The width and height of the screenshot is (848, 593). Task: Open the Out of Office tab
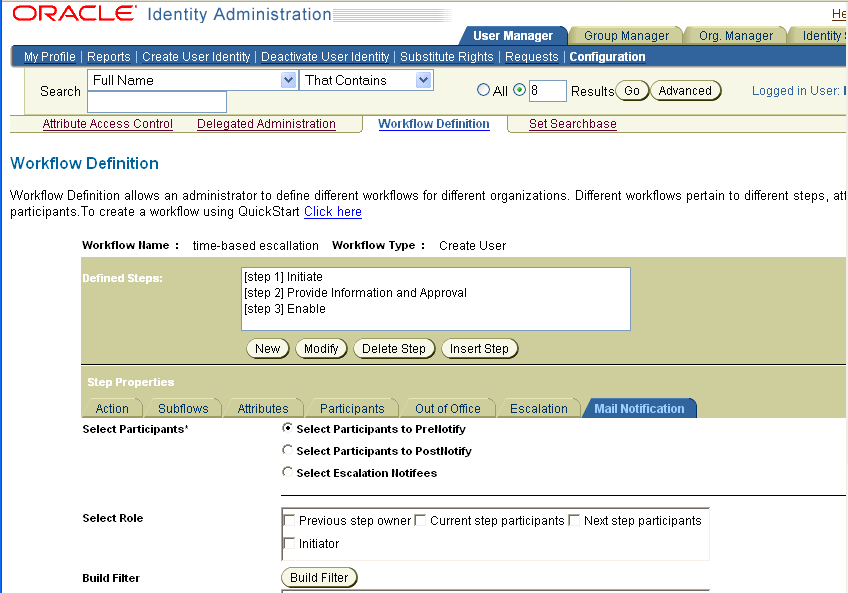[x=448, y=408]
